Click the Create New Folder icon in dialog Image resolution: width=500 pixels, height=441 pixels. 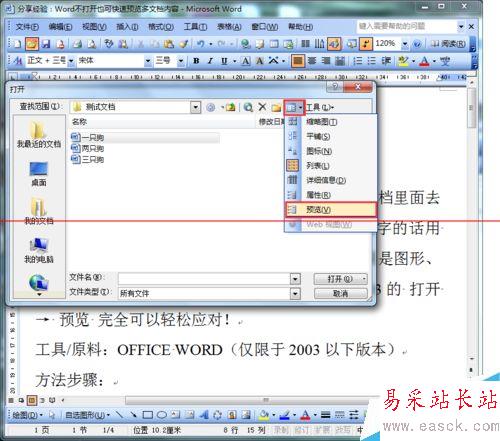point(276,107)
